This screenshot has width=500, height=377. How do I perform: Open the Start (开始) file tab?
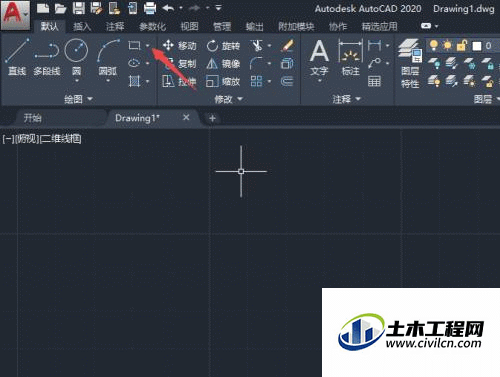pyautogui.click(x=33, y=118)
